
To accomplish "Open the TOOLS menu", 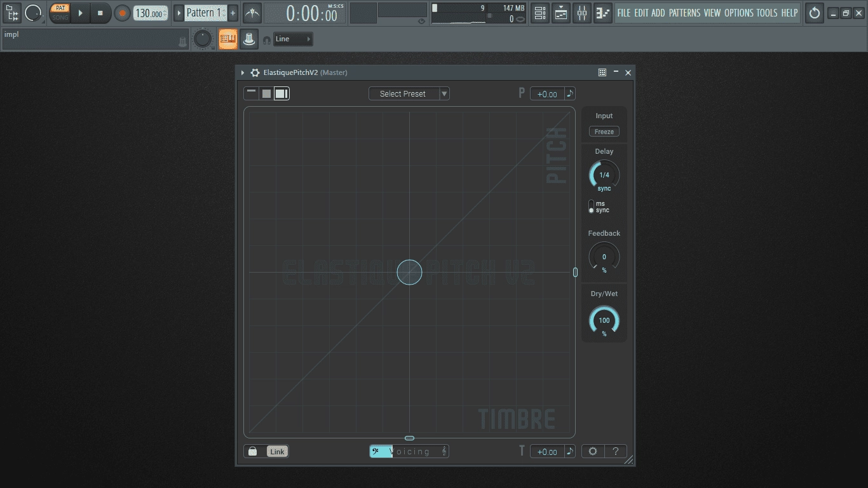I will click(x=766, y=13).
